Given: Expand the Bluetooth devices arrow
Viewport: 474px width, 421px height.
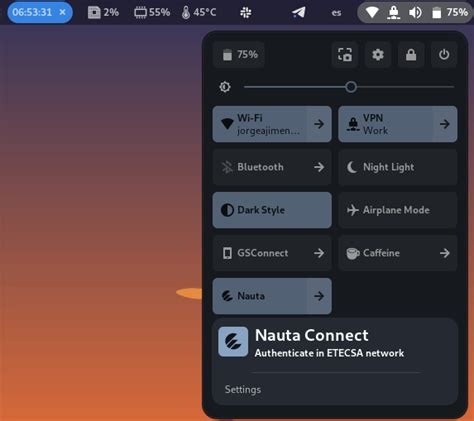Looking at the screenshot, I should coord(319,167).
